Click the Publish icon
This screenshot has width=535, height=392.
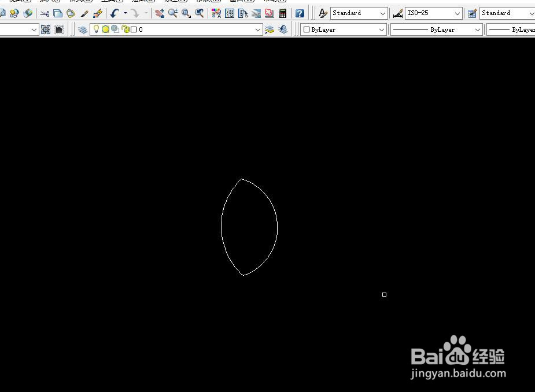click(x=14, y=13)
